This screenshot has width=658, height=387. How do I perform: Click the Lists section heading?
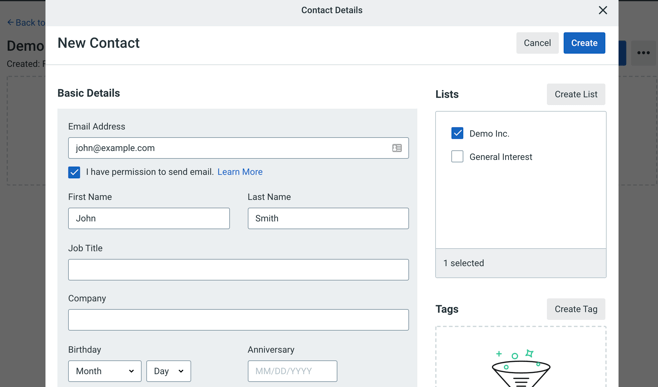[447, 94]
